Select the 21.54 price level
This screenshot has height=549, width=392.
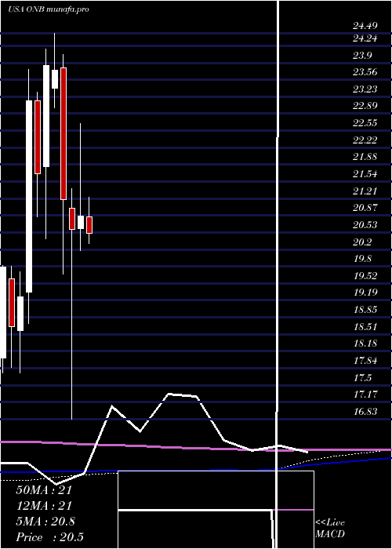coord(365,173)
